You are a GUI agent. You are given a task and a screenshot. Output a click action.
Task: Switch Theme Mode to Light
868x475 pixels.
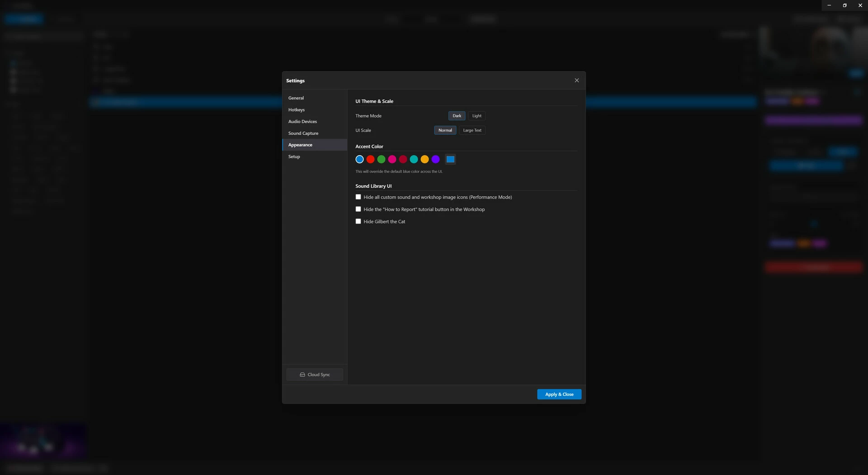pyautogui.click(x=476, y=116)
